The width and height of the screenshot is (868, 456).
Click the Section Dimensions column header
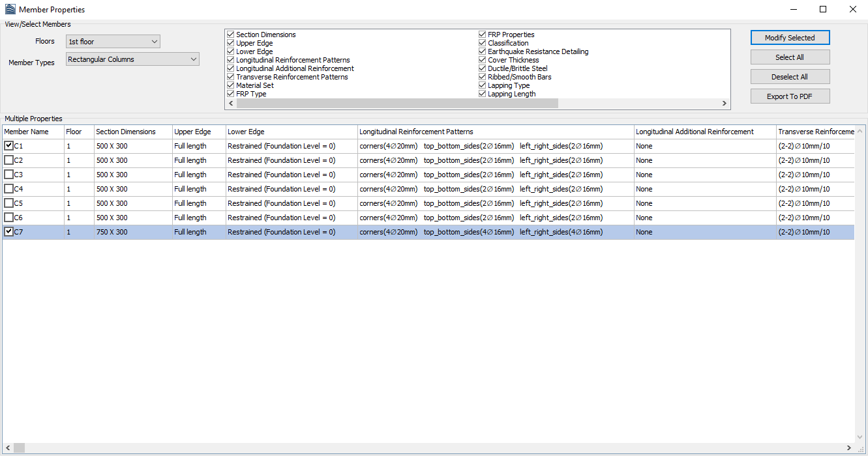tap(133, 132)
